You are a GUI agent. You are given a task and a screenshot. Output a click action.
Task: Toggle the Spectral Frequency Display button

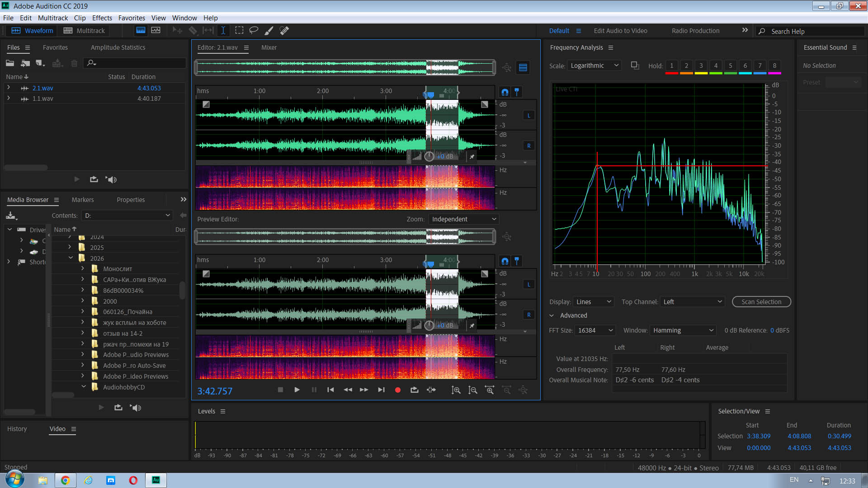tap(141, 30)
